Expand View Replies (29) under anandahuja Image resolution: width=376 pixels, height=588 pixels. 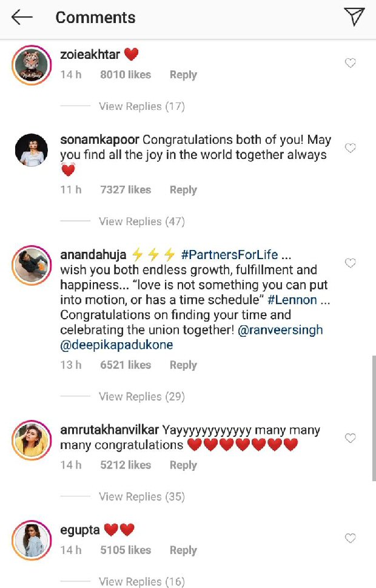[x=141, y=396]
